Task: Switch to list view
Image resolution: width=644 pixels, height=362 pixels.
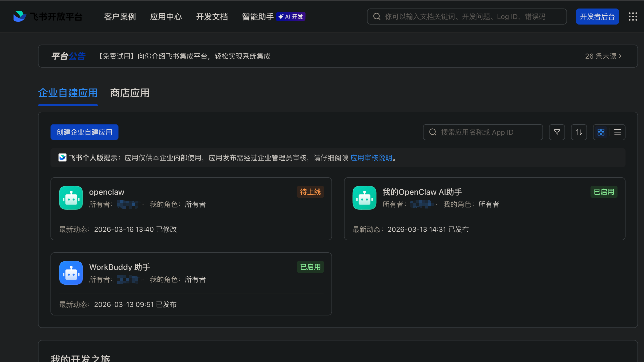Action: [x=617, y=132]
